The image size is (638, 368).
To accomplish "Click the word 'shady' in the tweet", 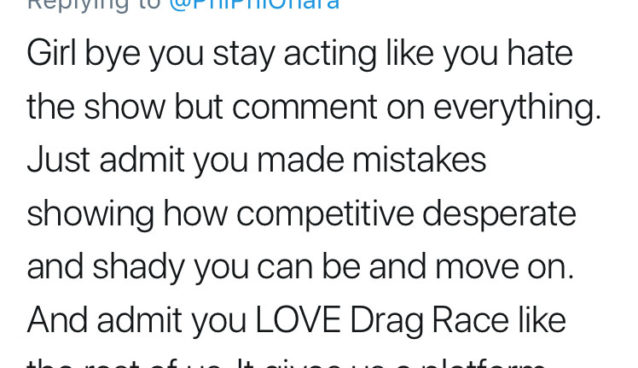I will click(138, 268).
